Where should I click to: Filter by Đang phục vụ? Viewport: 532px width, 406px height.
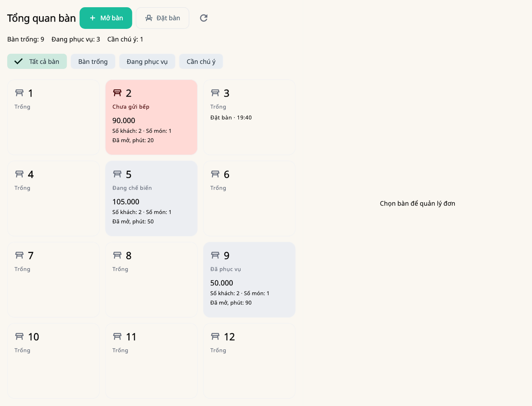click(x=147, y=61)
